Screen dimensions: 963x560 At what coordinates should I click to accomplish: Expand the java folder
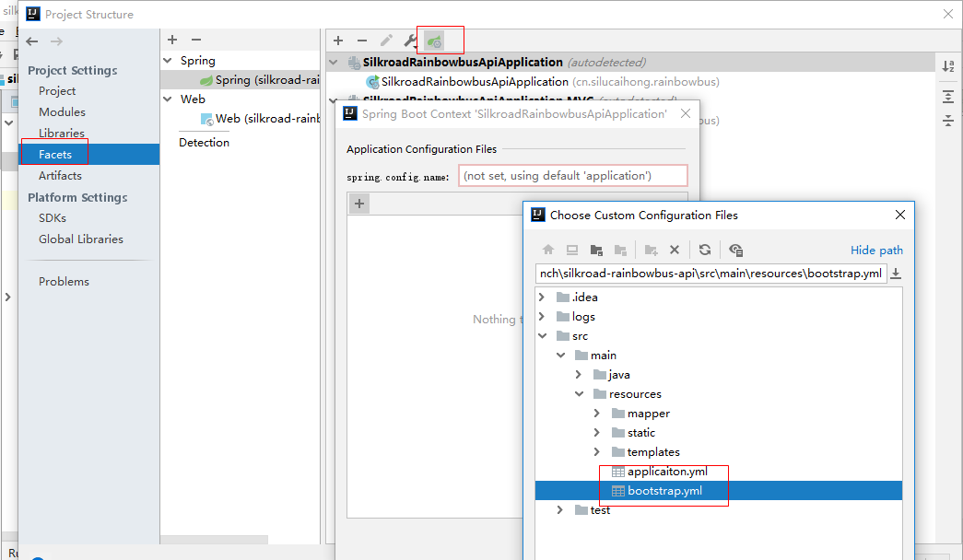click(580, 374)
